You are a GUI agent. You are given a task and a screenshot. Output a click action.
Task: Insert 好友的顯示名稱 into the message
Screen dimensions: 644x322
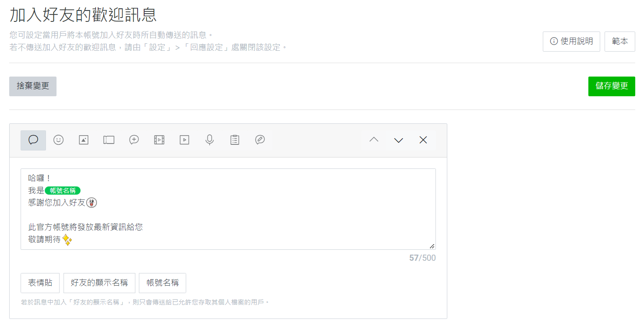(99, 283)
